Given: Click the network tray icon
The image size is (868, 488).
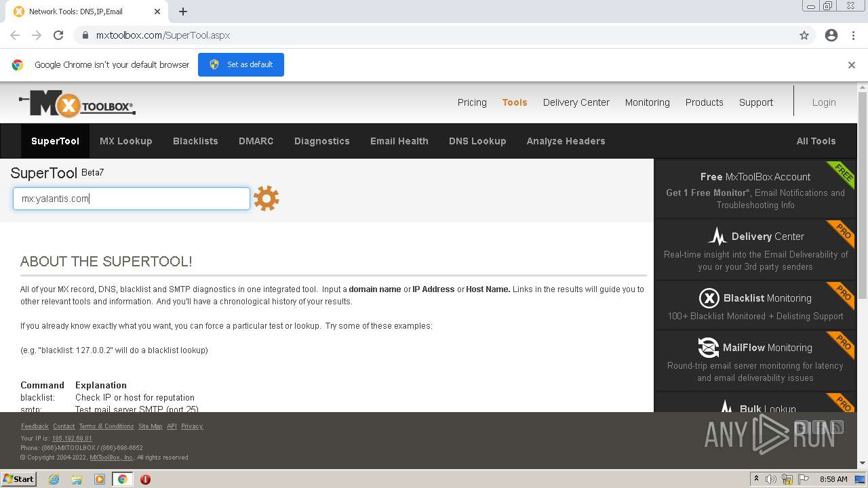Looking at the screenshot, I should pos(787,479).
